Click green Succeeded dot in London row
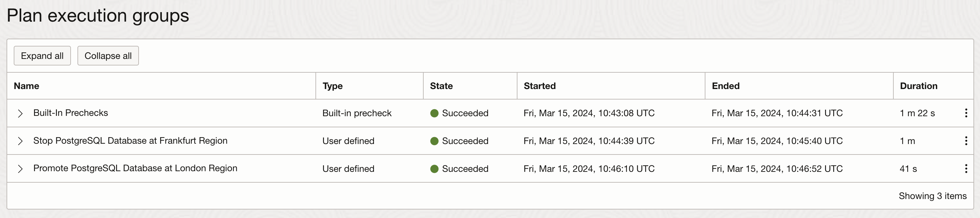The width and height of the screenshot is (980, 218). coord(434,169)
